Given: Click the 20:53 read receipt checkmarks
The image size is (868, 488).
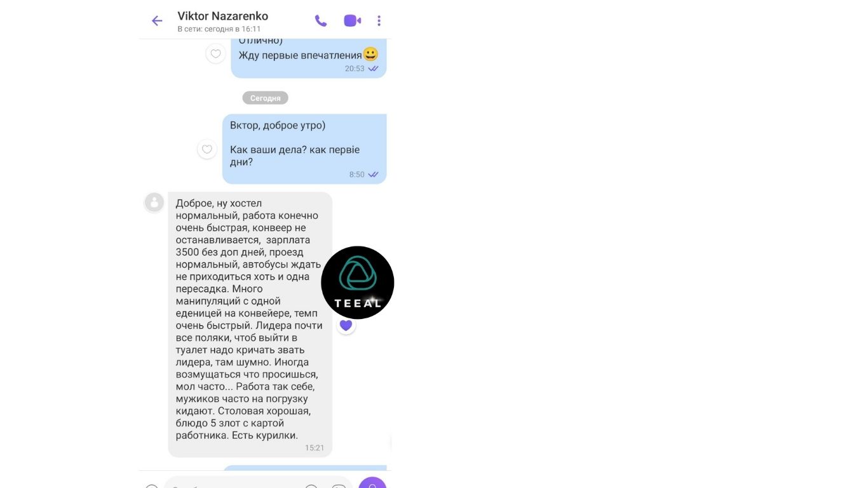Looking at the screenshot, I should click(x=374, y=69).
